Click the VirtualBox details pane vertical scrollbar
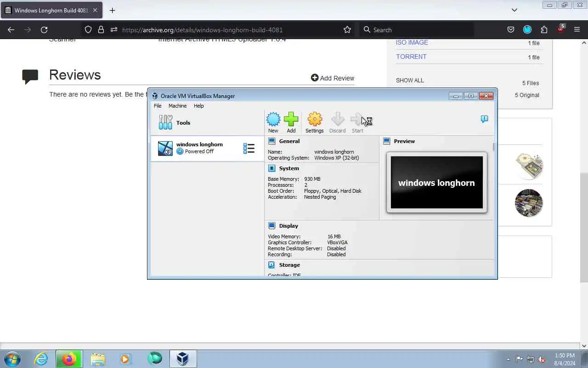The image size is (588, 368). pos(494,147)
